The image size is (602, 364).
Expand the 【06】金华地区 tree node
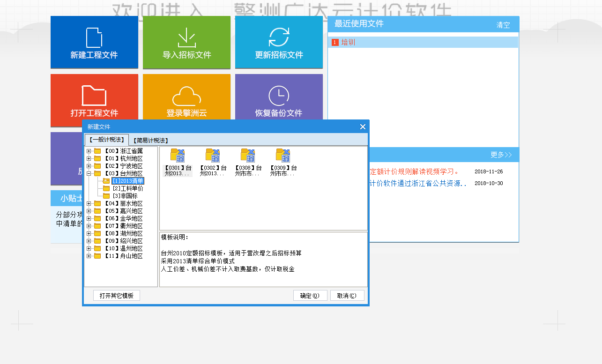coord(89,219)
